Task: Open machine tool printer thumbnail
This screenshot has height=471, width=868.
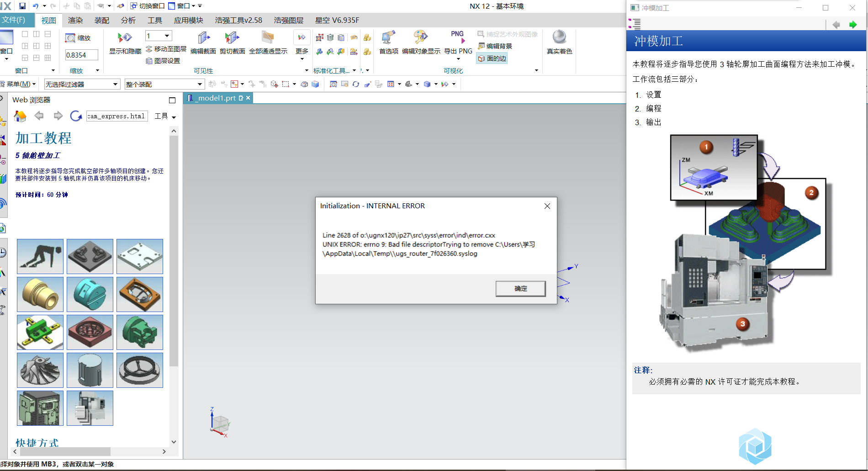Action: [x=90, y=408]
